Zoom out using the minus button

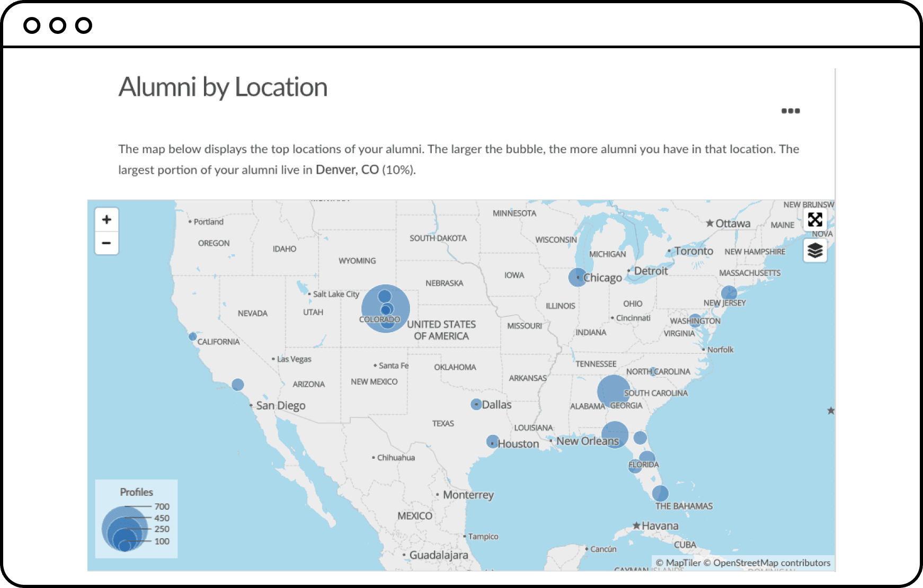(106, 243)
